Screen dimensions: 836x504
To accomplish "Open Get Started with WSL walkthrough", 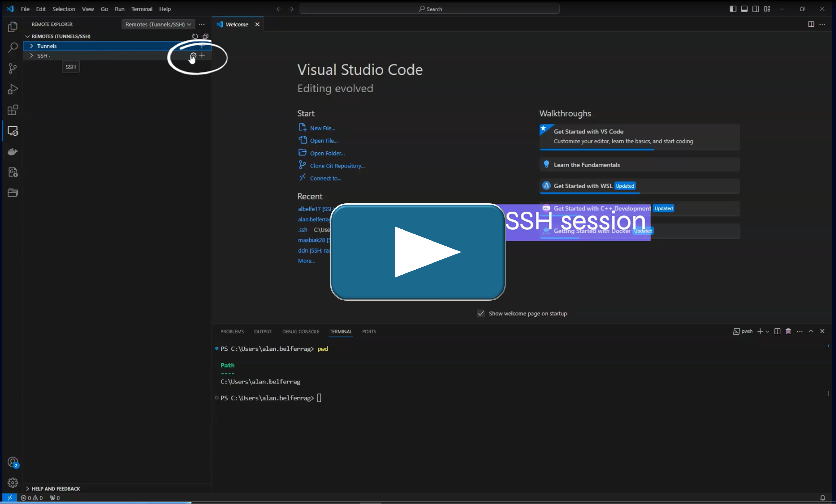I will pos(639,186).
